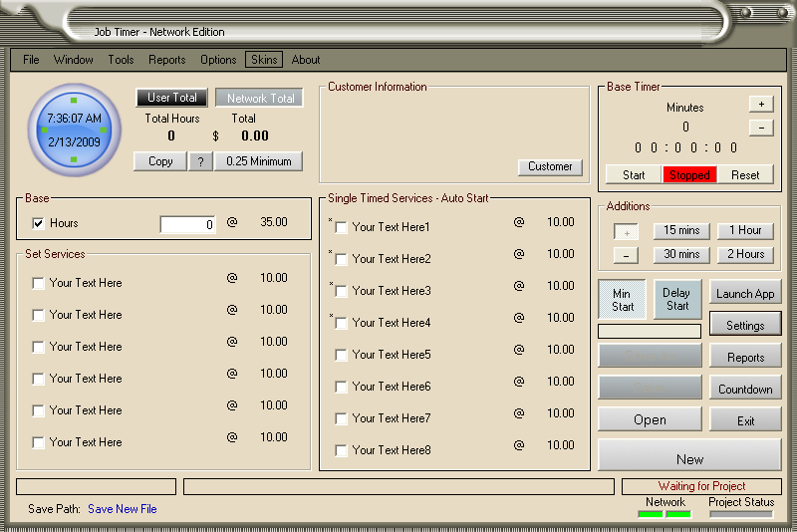797x532 pixels.
Task: Check Your Text Here2 timed service
Action: tap(341, 260)
